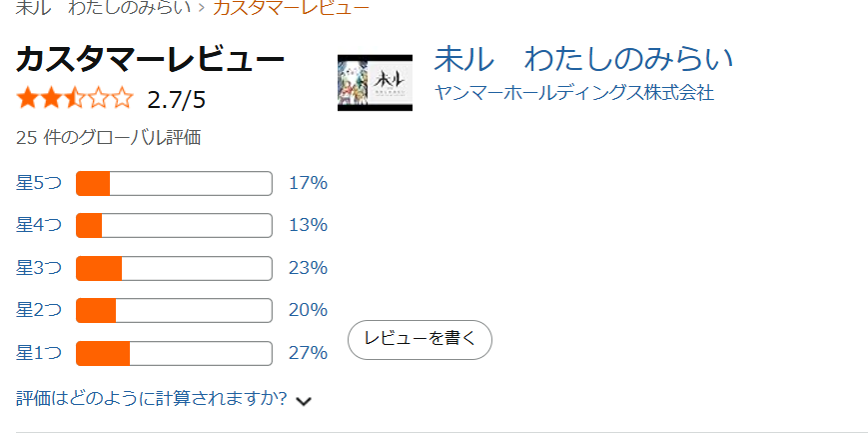Open the 23% three-star reviews link
This screenshot has height=433, width=868.
point(308,268)
